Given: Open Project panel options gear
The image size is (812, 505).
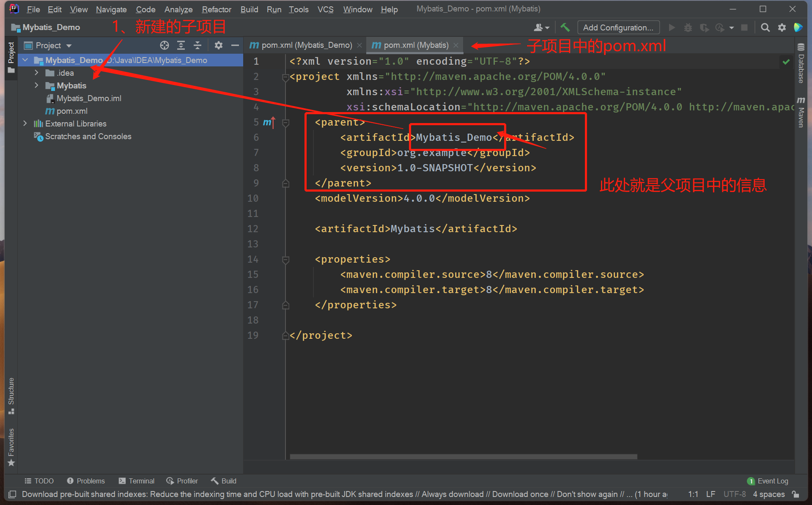Looking at the screenshot, I should pos(218,45).
